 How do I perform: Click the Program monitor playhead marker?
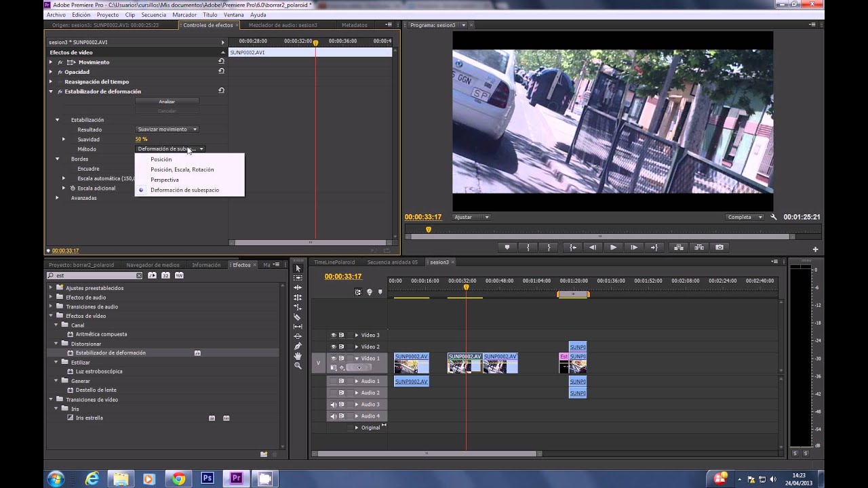429,230
